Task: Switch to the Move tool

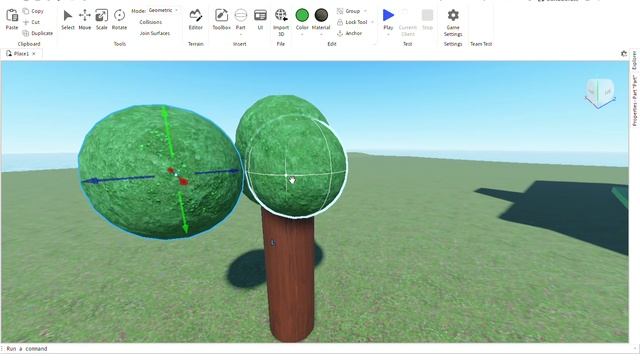Action: click(84, 19)
